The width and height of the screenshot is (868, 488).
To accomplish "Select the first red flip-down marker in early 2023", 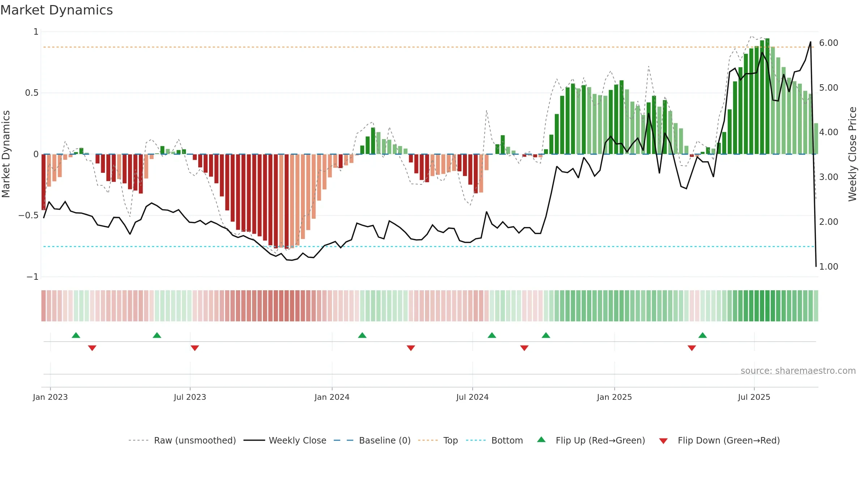I will click(92, 348).
